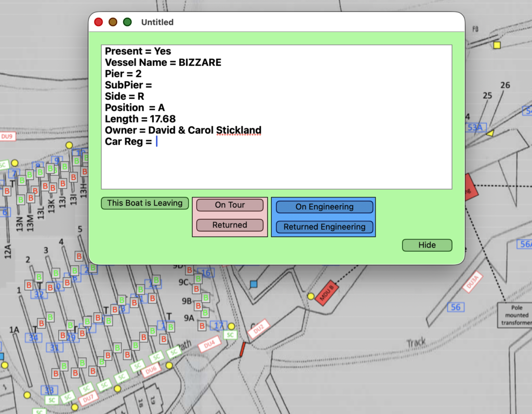Select the blue 56 map label
The height and width of the screenshot is (414, 532).
(456, 308)
